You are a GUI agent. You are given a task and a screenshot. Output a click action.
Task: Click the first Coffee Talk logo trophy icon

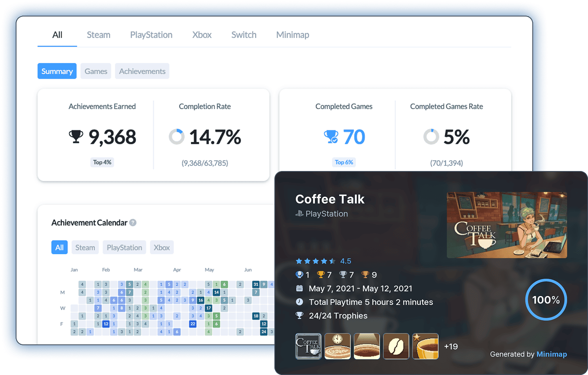tap(308, 346)
